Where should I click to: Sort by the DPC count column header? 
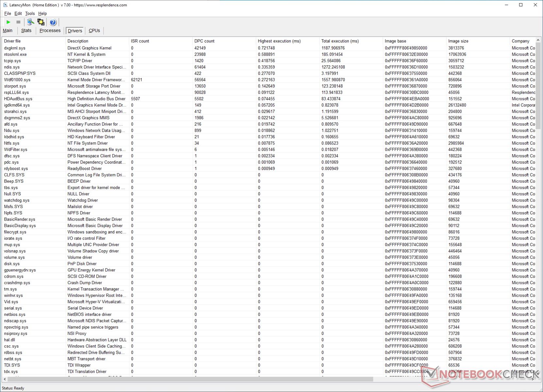(x=224, y=41)
